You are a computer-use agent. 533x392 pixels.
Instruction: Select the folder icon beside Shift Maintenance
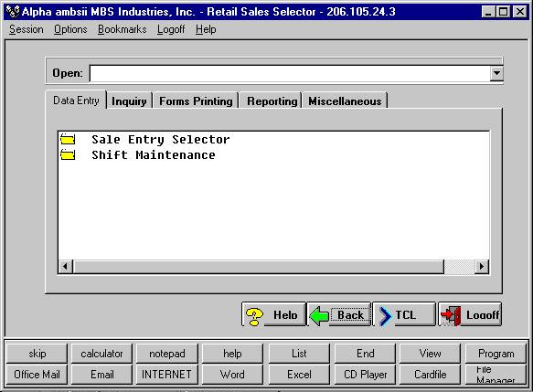tap(68, 154)
